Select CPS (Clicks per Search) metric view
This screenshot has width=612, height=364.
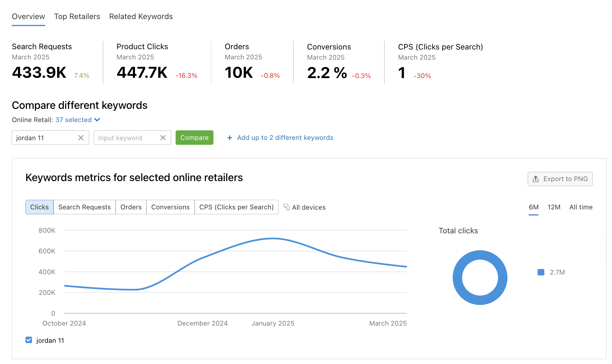click(x=236, y=207)
